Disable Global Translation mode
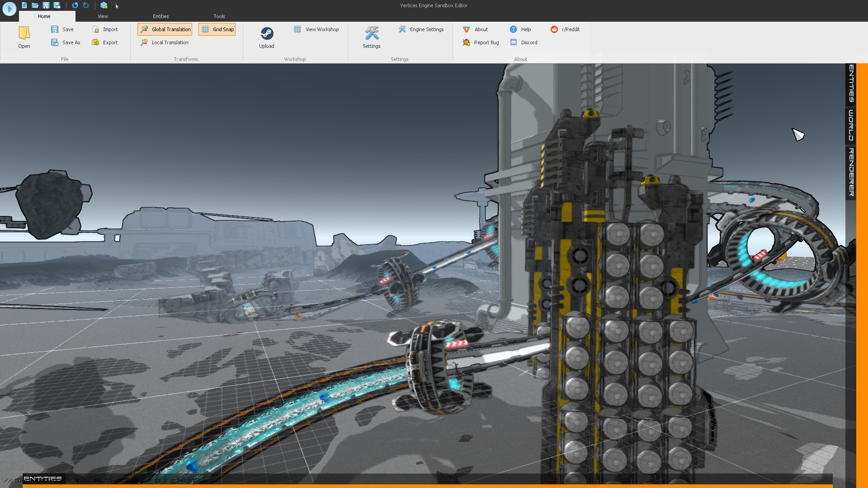 click(x=164, y=29)
